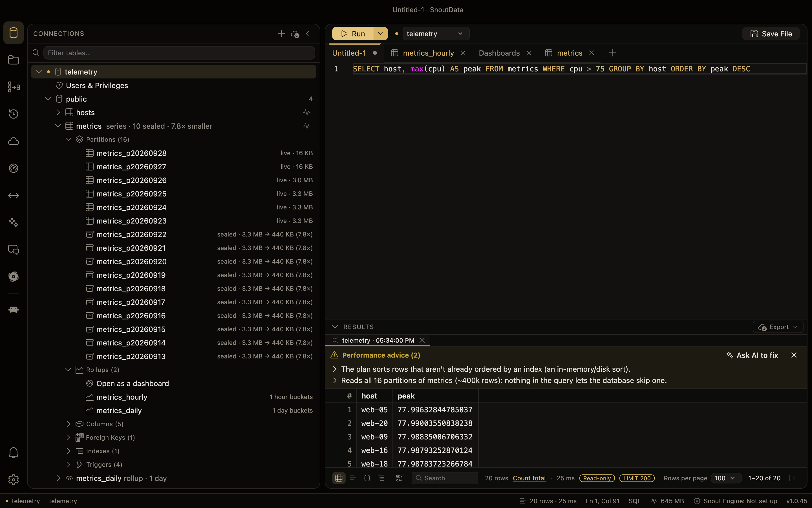Switch results to grid table view
This screenshot has width=812, height=508.
point(339,478)
